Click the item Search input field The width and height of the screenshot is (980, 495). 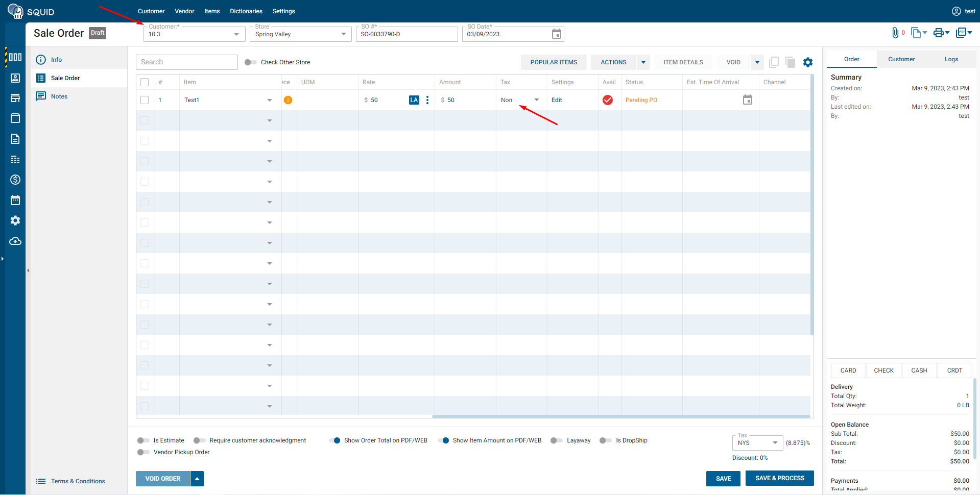tap(187, 62)
